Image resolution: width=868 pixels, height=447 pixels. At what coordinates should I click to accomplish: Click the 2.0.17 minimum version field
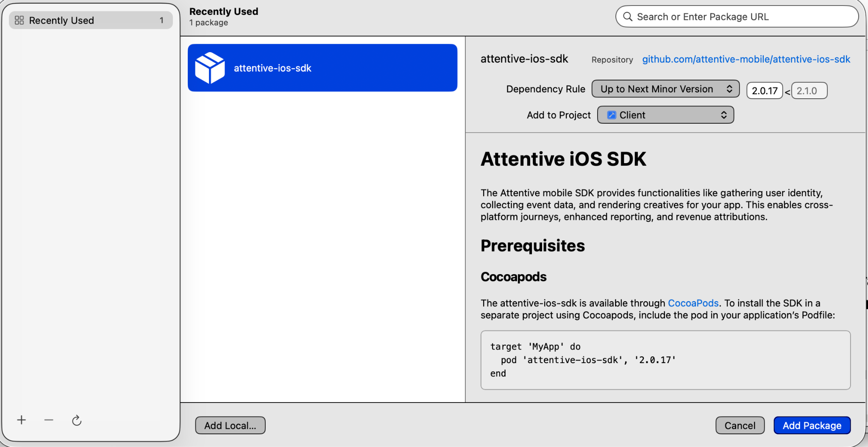point(765,91)
